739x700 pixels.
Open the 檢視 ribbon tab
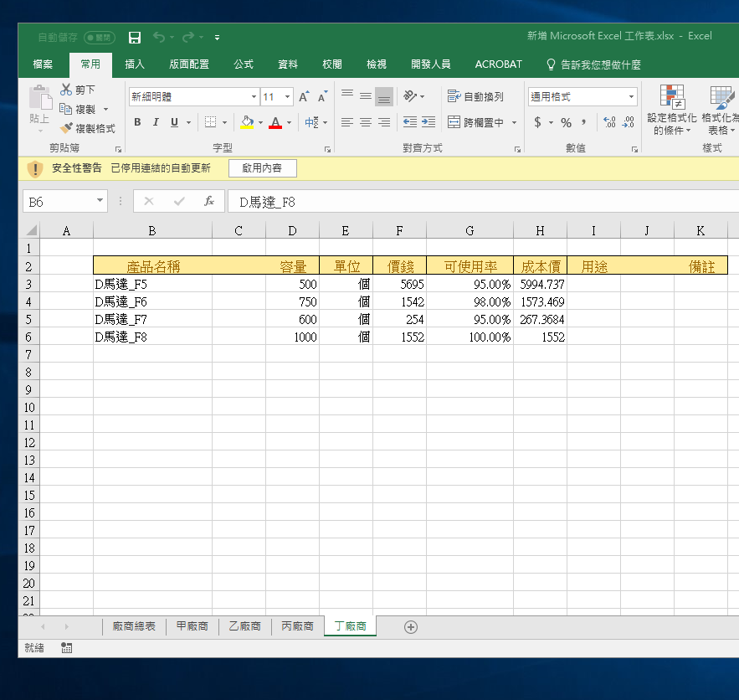point(377,64)
